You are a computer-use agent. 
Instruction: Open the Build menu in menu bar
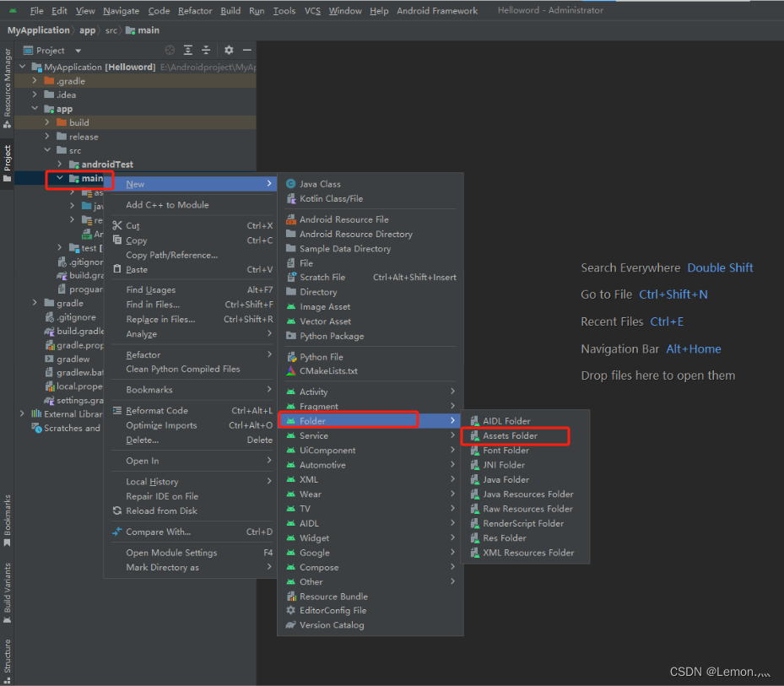pos(230,10)
